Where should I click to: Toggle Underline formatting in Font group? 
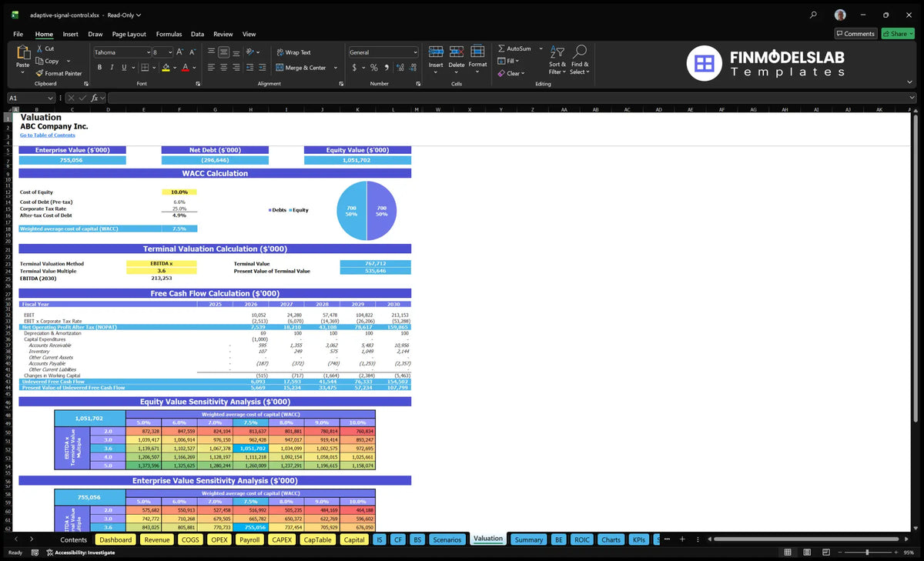[x=124, y=68]
